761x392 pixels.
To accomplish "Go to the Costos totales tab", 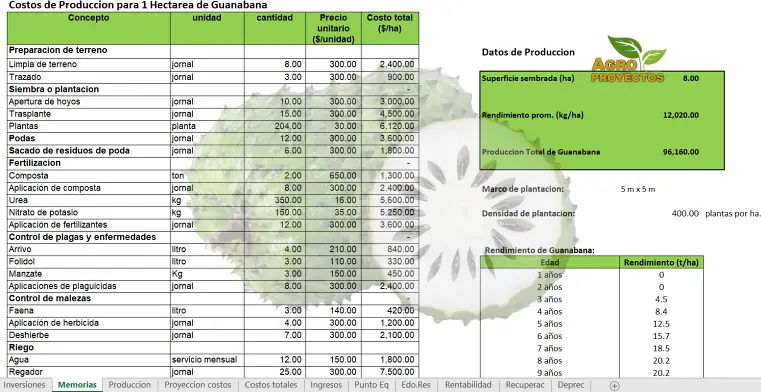I will 271,385.
